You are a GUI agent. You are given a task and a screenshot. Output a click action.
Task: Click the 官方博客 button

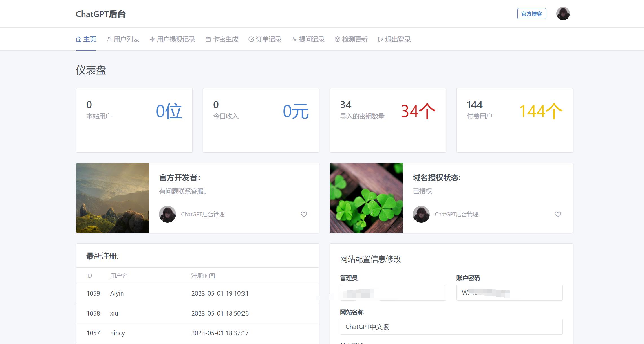tap(531, 14)
